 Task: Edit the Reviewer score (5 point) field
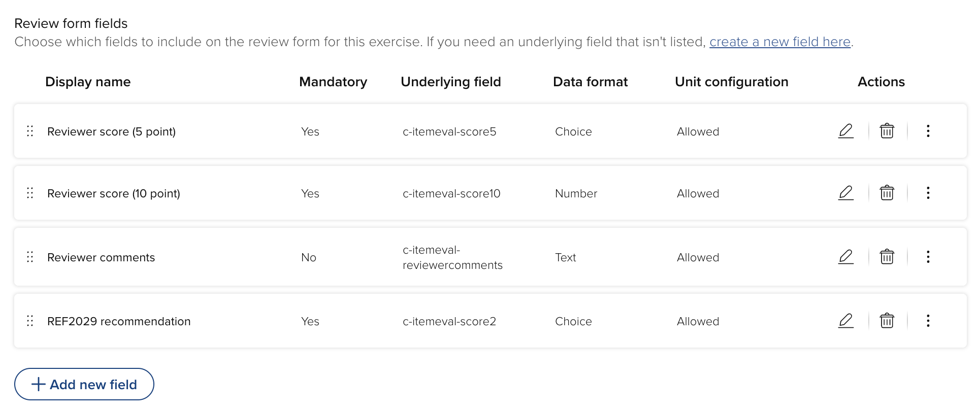pyautogui.click(x=845, y=131)
